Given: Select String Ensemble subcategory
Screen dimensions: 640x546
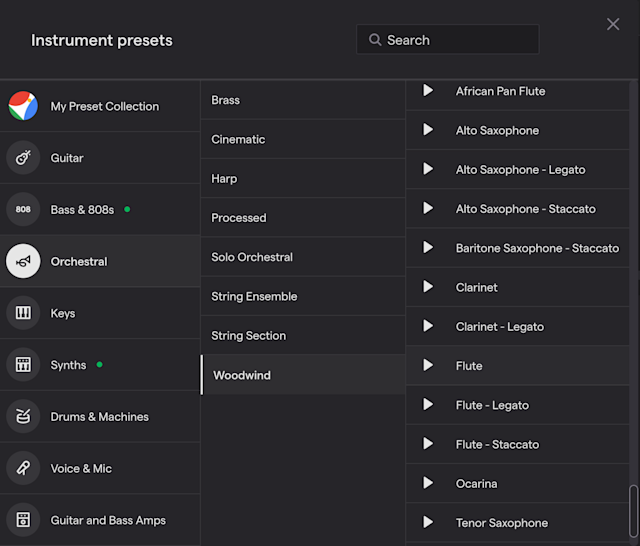Looking at the screenshot, I should (303, 296).
